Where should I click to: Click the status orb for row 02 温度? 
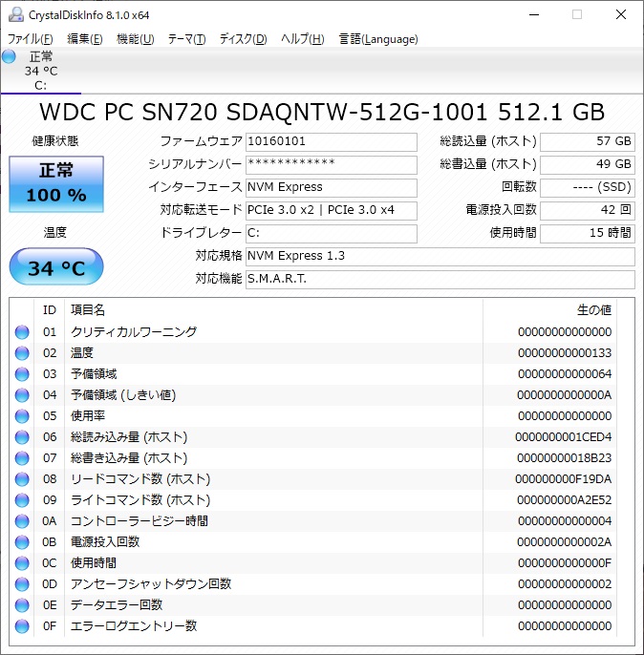[22, 353]
